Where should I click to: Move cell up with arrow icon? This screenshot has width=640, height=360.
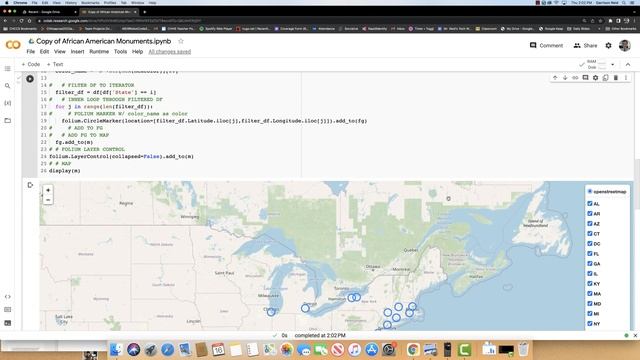pyautogui.click(x=555, y=78)
